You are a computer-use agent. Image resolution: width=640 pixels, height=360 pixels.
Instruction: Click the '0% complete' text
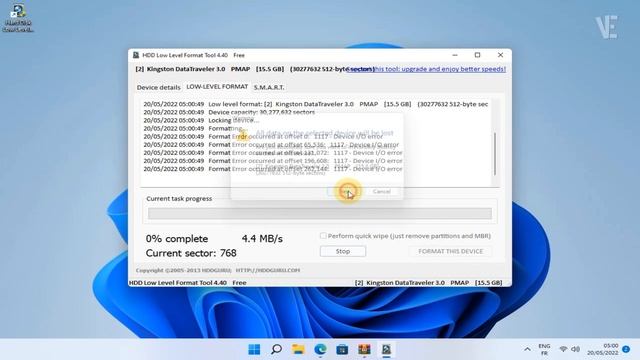pos(177,239)
